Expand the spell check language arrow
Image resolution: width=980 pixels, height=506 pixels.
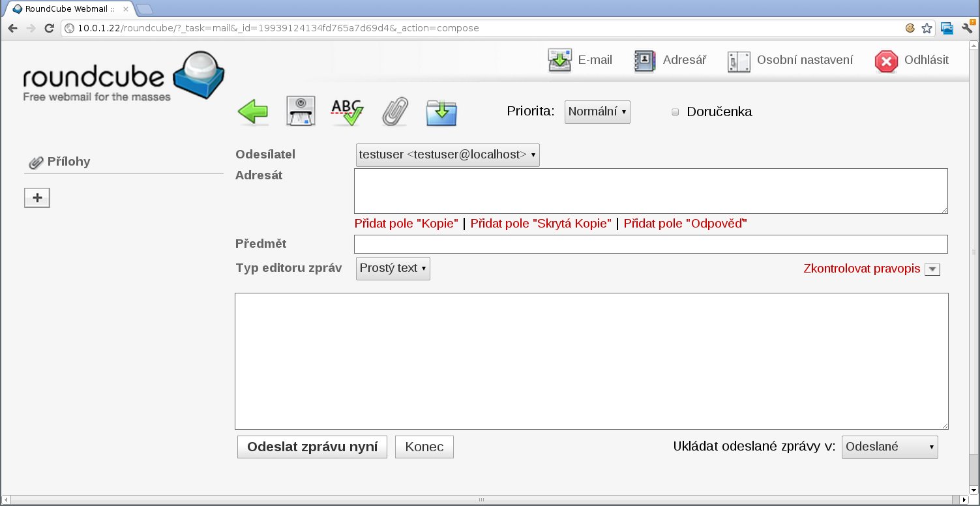932,270
